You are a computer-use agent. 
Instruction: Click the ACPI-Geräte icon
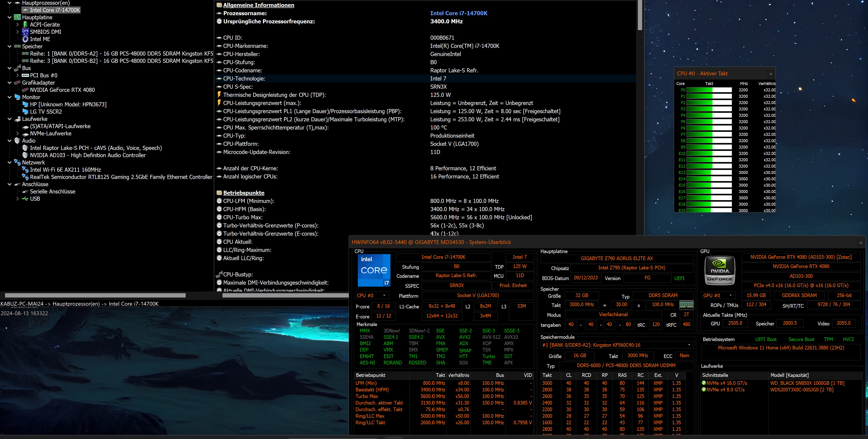tap(25, 24)
